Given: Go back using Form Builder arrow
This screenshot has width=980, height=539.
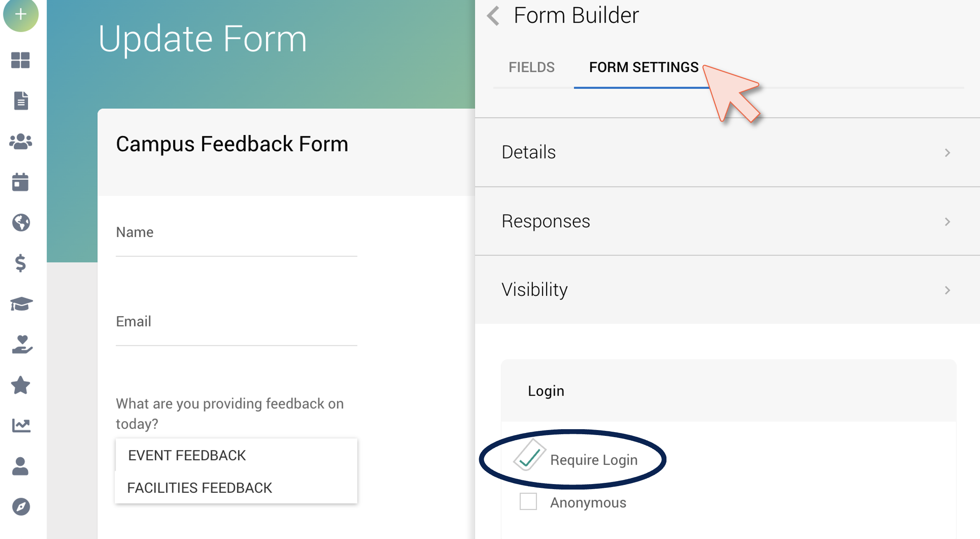Looking at the screenshot, I should click(x=493, y=16).
